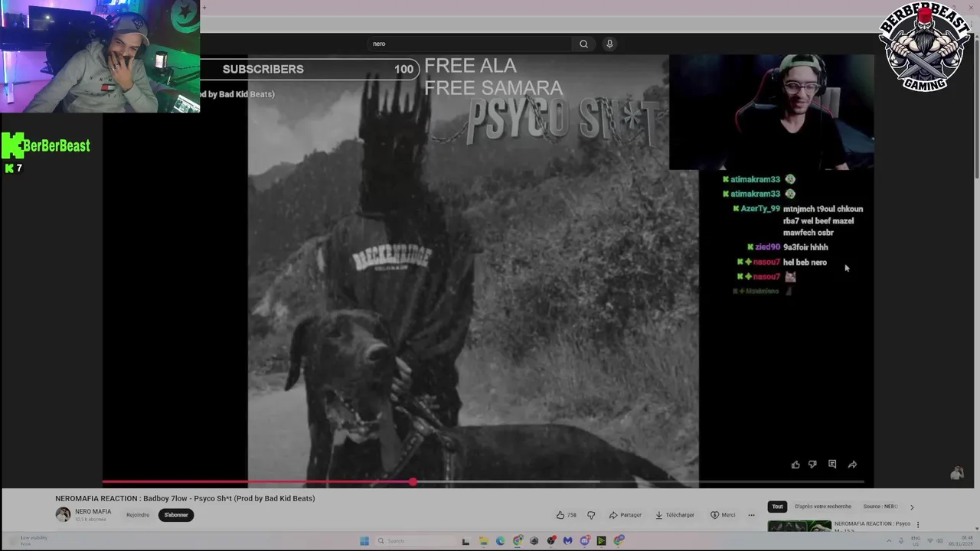This screenshot has width=980, height=551.
Task: Click overlay thumbs-down icon in video
Action: click(812, 465)
